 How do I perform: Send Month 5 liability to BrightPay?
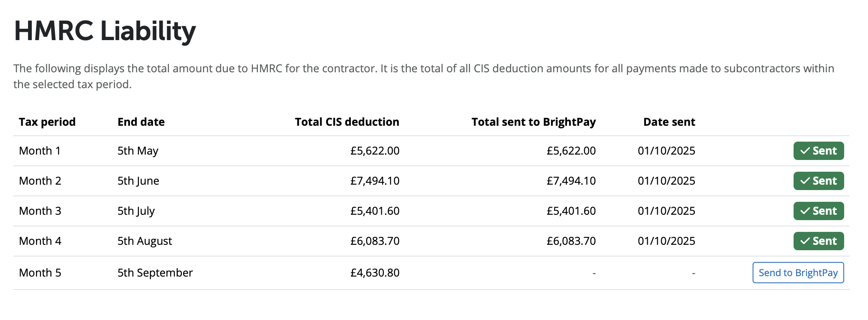[798, 273]
